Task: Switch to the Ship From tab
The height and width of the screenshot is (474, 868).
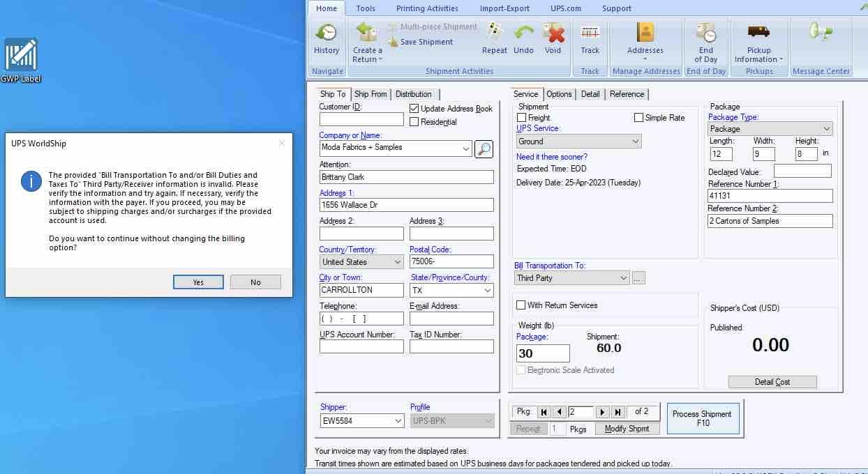Action: (x=370, y=94)
